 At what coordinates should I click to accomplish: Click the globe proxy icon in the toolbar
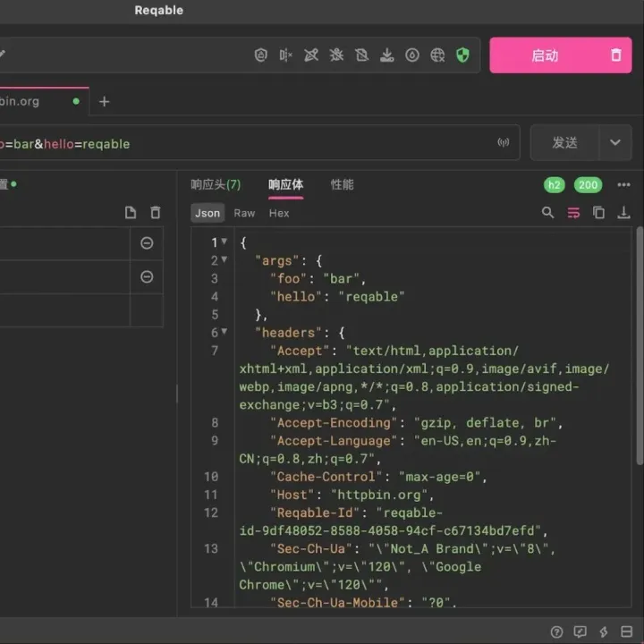(437, 55)
